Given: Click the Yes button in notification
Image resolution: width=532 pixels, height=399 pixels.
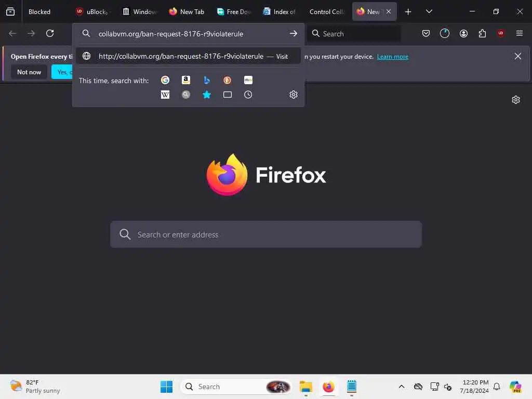Looking at the screenshot, I should point(62,72).
